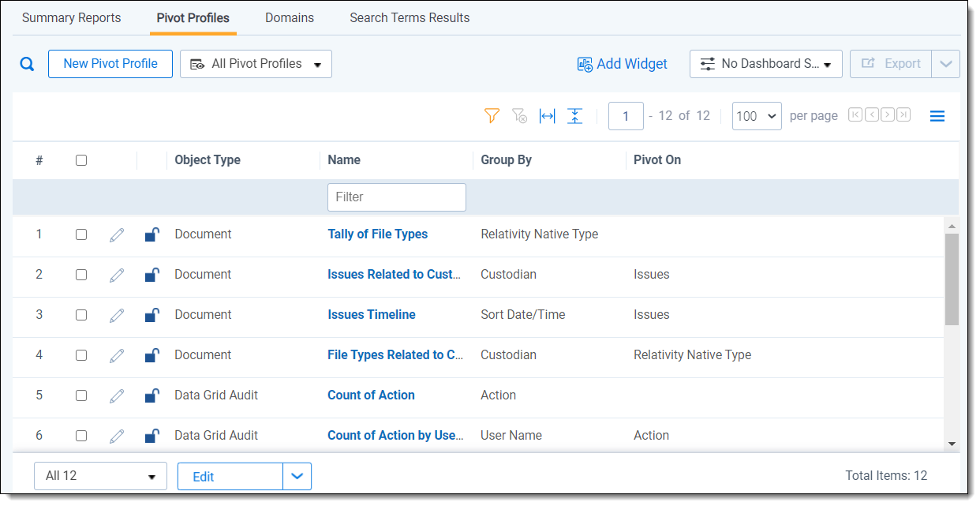
Task: Click the clear all filters icon
Action: pos(519,116)
